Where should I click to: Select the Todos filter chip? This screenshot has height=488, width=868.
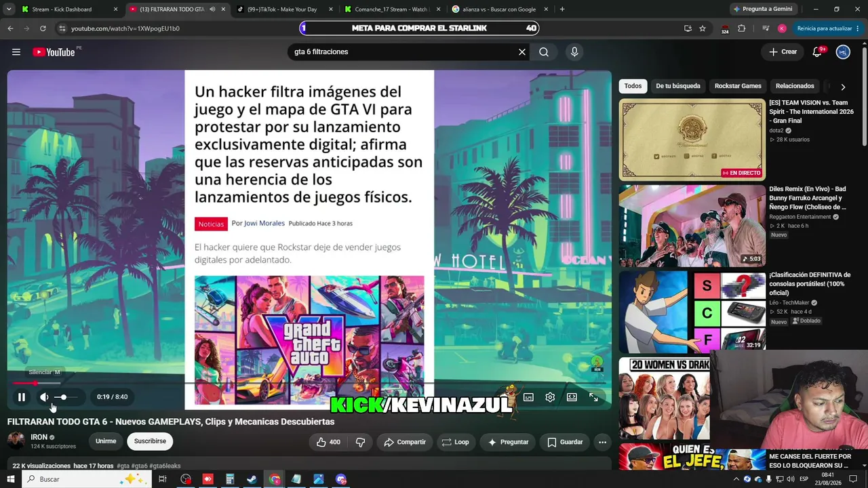pos(633,86)
